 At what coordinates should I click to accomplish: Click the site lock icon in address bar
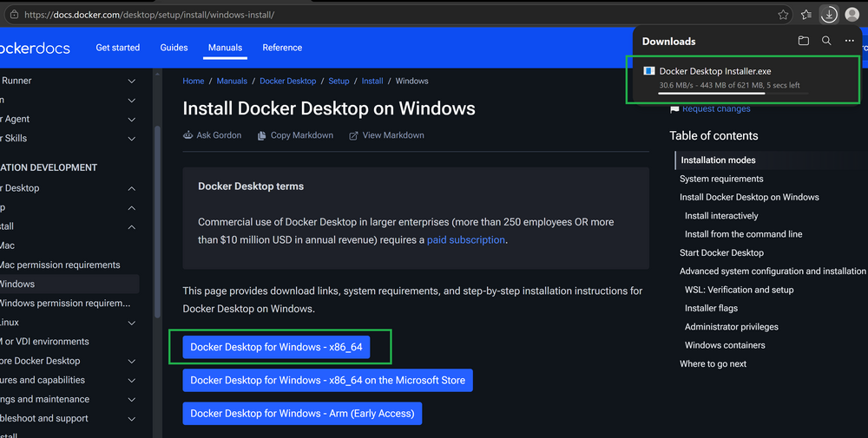[x=15, y=15]
